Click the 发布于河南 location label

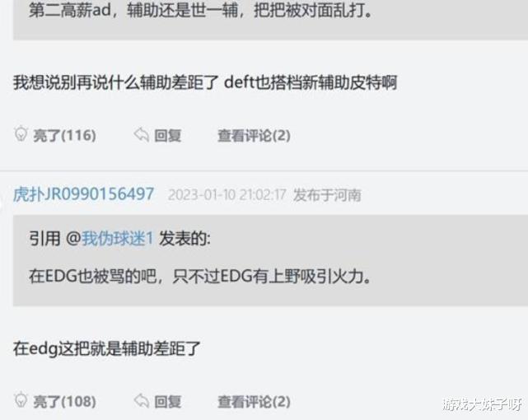point(327,195)
